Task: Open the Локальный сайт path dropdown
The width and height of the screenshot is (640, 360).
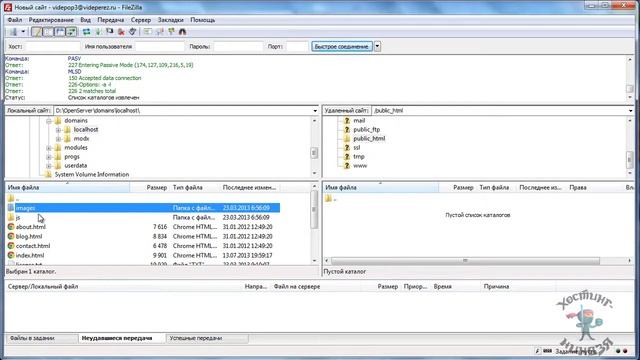Action: [315, 111]
